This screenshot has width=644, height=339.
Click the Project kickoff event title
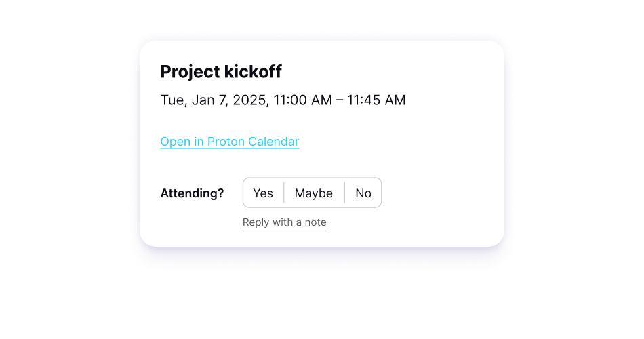point(221,71)
